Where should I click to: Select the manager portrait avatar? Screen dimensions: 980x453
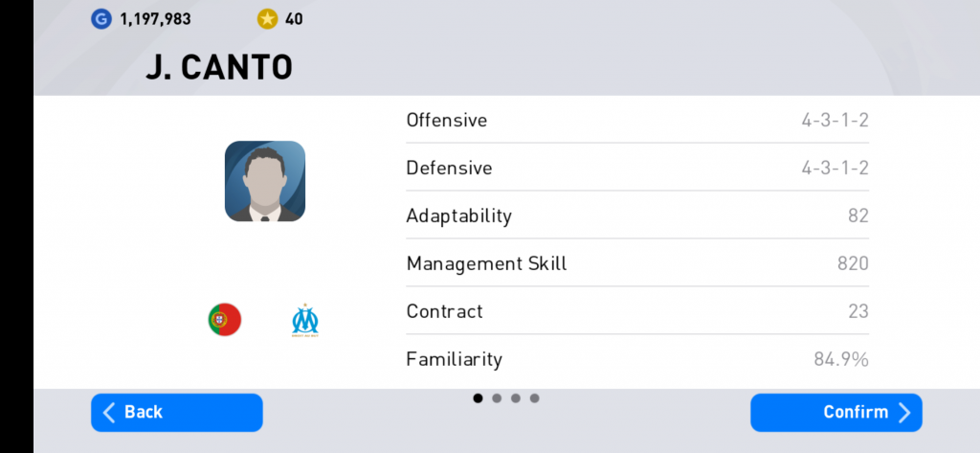265,181
